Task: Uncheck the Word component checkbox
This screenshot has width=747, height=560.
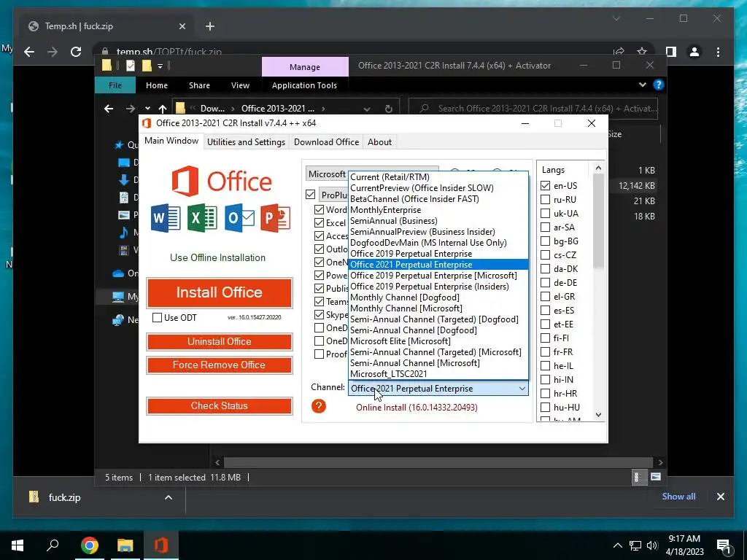Action: (320, 209)
